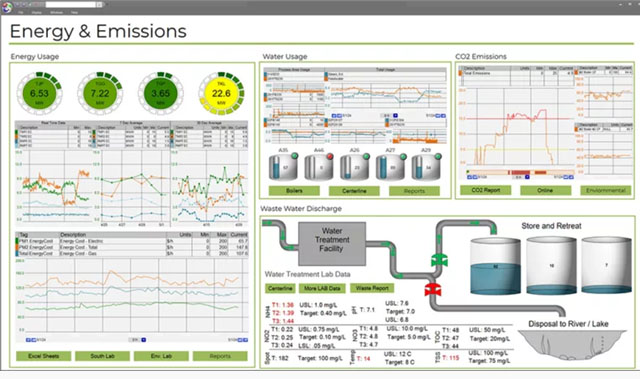640x379 pixels.
Task: Open the Display menu
Action: tap(37, 13)
